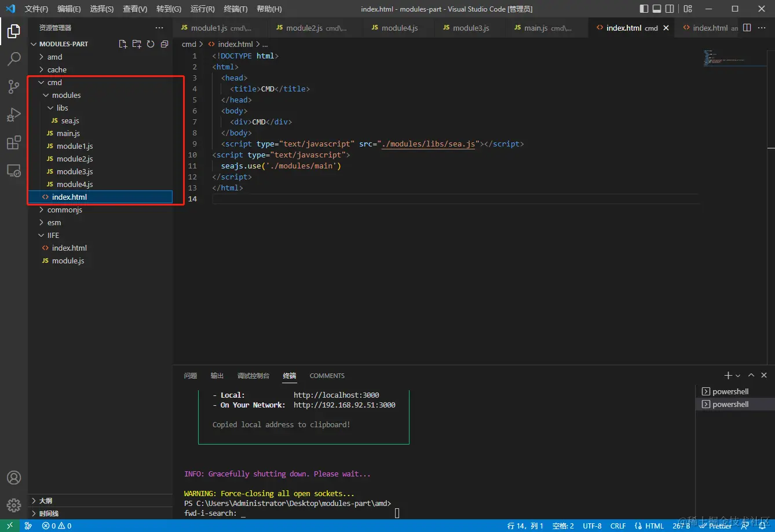775x532 pixels.
Task: Open the 终端(T) menu
Action: [x=235, y=9]
